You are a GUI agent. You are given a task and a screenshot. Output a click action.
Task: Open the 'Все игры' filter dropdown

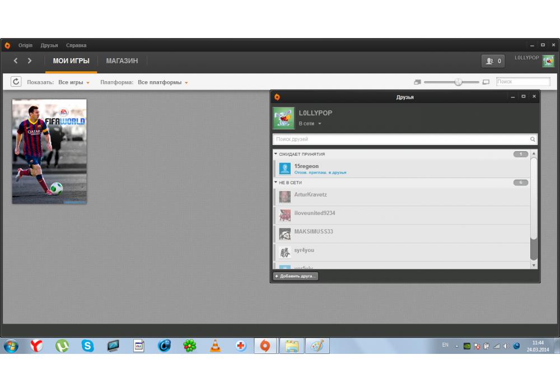(x=74, y=82)
